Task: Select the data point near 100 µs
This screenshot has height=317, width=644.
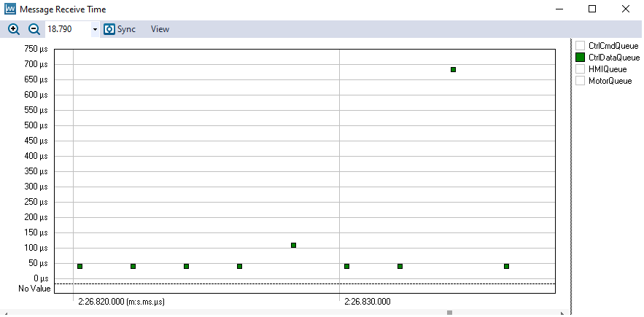Action: pos(293,245)
